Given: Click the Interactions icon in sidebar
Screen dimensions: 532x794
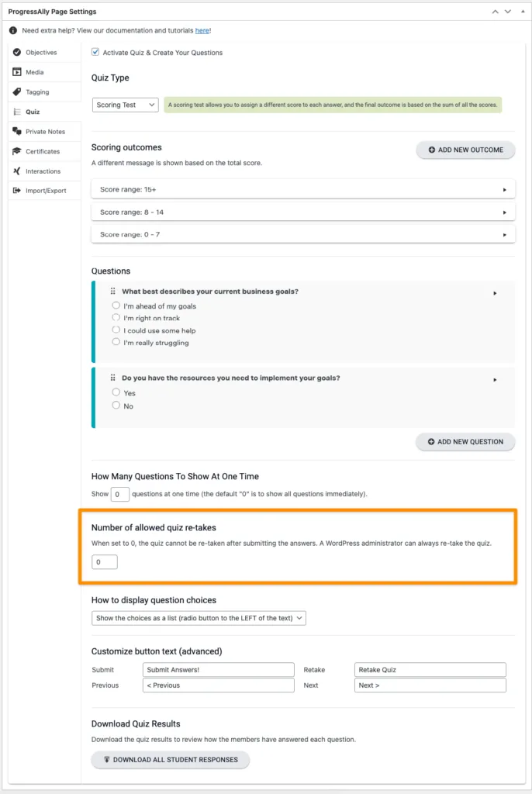Looking at the screenshot, I should click(17, 171).
